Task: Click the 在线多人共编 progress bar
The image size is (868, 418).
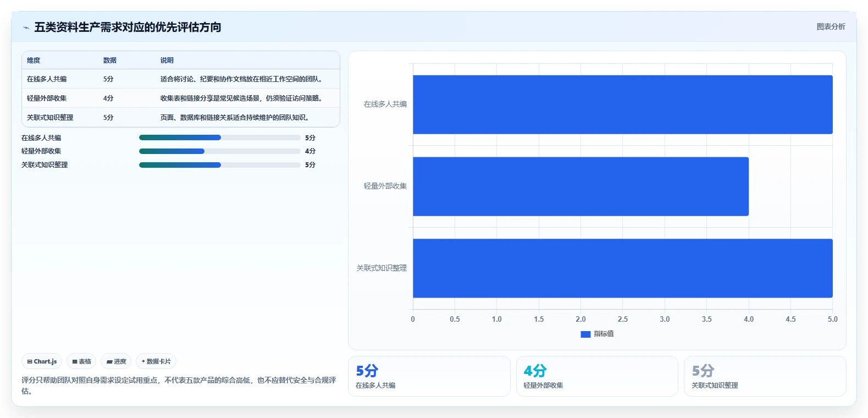Action: tap(220, 137)
